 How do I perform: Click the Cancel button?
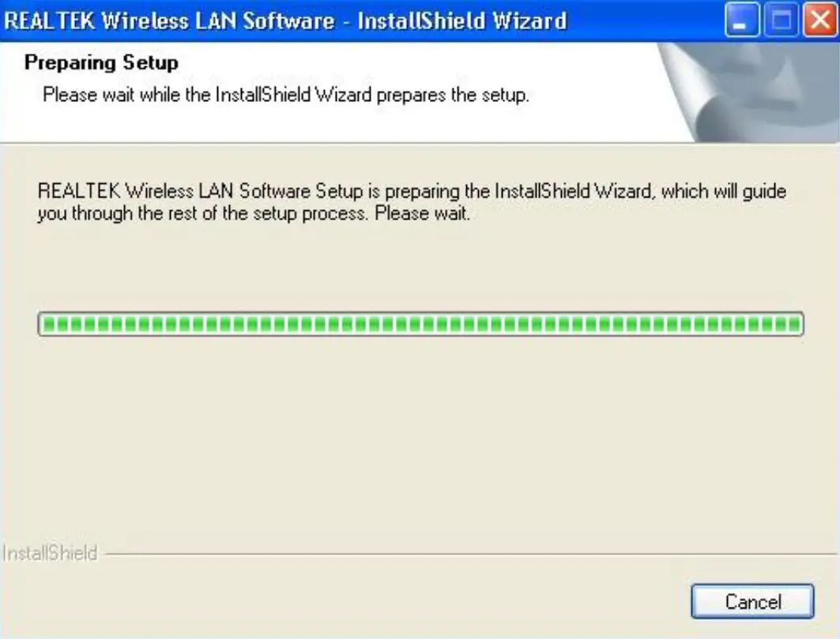tap(752, 602)
